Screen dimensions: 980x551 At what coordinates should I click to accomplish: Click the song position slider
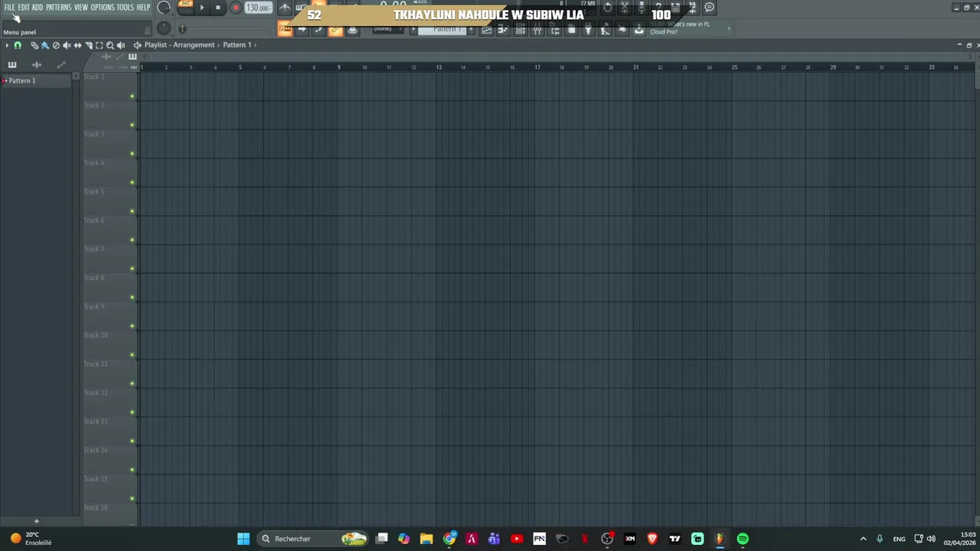tap(227, 28)
